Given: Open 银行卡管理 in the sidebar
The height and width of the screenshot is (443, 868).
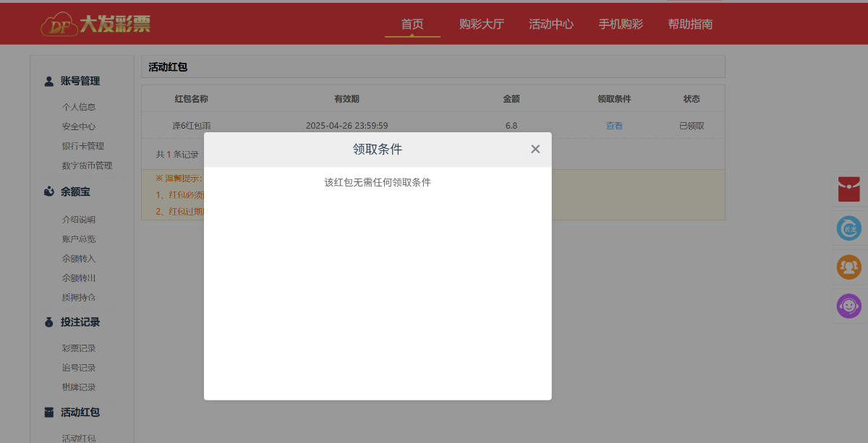Looking at the screenshot, I should pyautogui.click(x=83, y=146).
